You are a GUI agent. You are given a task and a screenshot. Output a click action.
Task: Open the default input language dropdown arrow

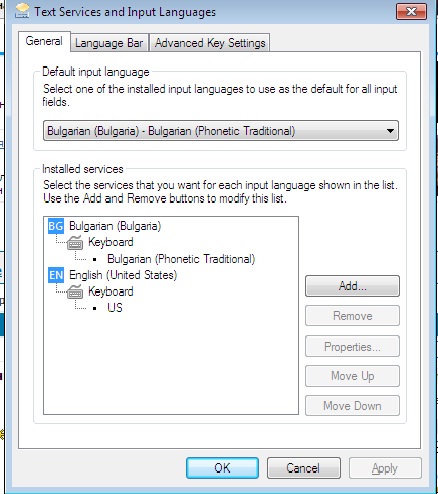390,131
